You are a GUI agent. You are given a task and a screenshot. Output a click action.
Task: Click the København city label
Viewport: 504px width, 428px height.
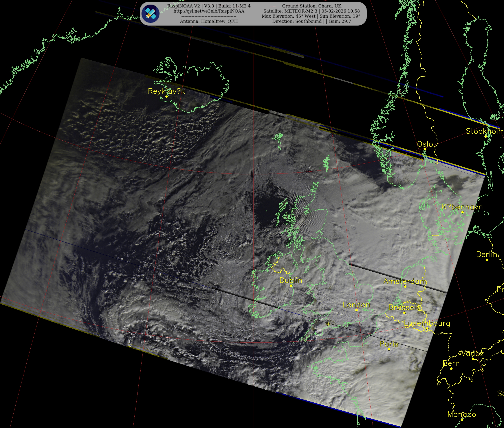[462, 207]
